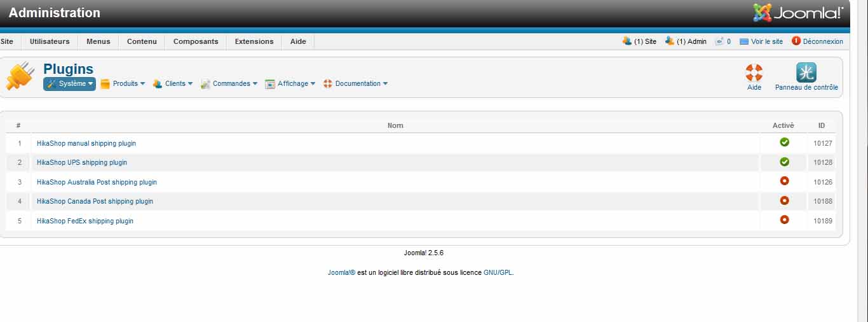Viewport: 868px width, 322px height.
Task: Open HikaShop manual shipping plugin link
Action: 86,144
